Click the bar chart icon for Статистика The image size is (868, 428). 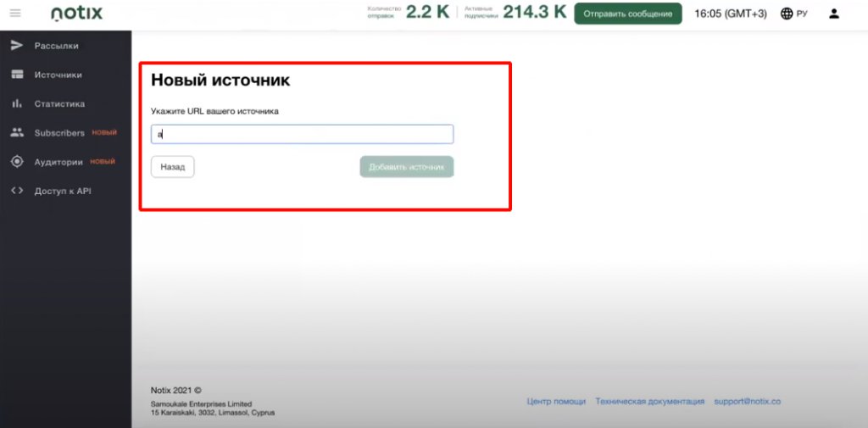pyautogui.click(x=17, y=103)
